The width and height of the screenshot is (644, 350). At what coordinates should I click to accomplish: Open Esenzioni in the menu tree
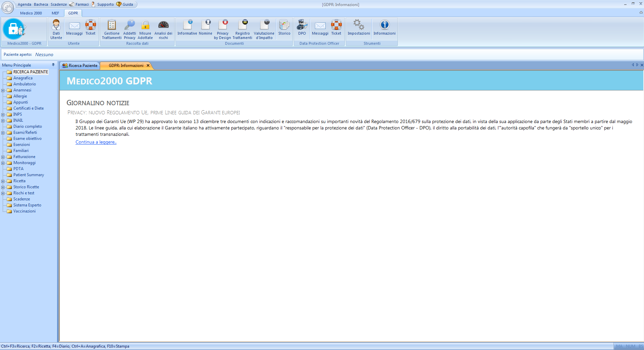coord(21,145)
